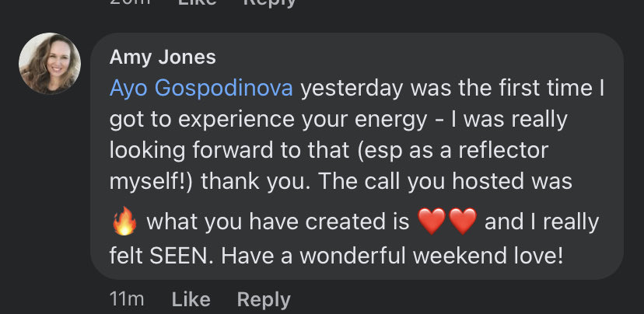Open Amy Jones's profile picture
This screenshot has width=644, height=314.
coord(50,64)
